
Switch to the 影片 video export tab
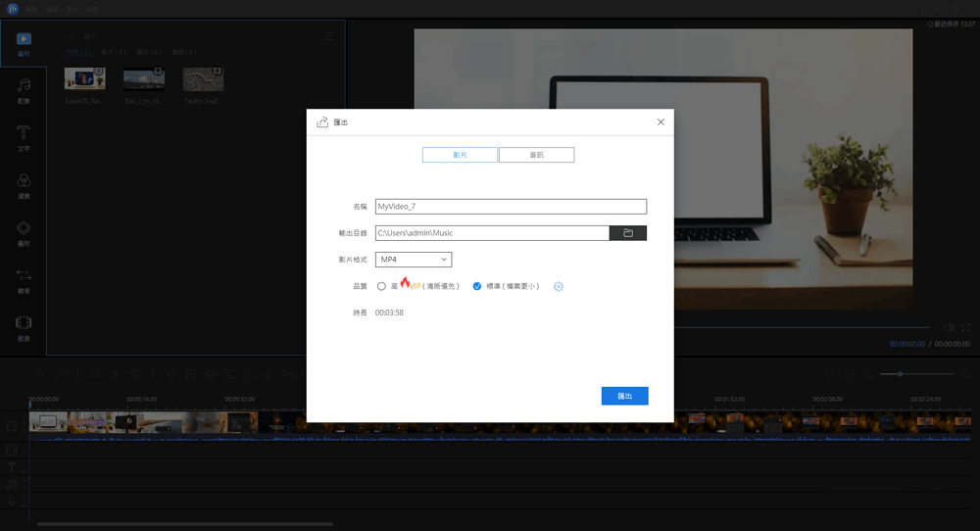coord(460,155)
